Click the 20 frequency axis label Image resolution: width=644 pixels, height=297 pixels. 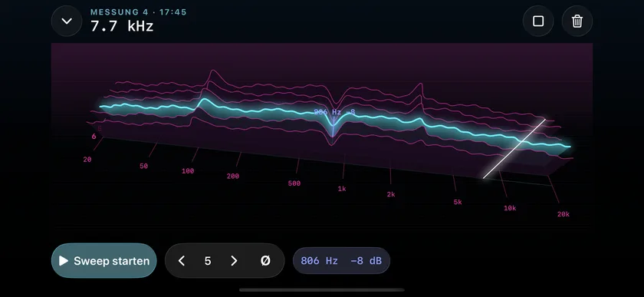coord(87,160)
